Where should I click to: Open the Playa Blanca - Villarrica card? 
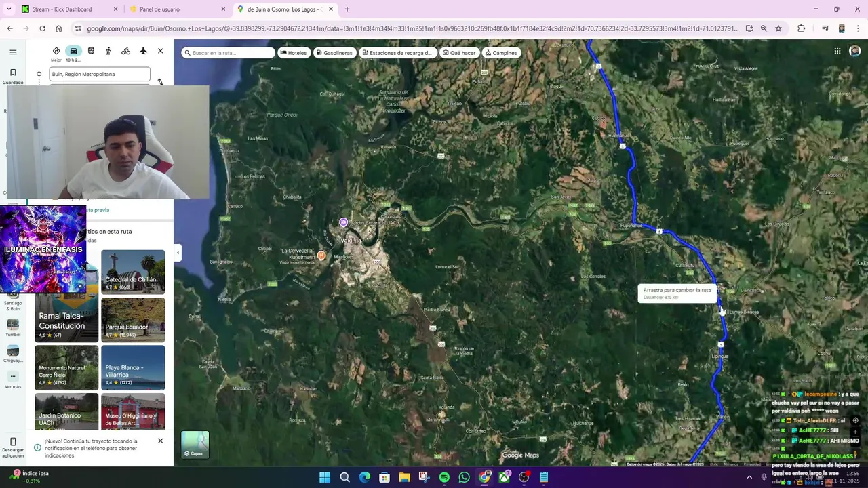coord(133,367)
